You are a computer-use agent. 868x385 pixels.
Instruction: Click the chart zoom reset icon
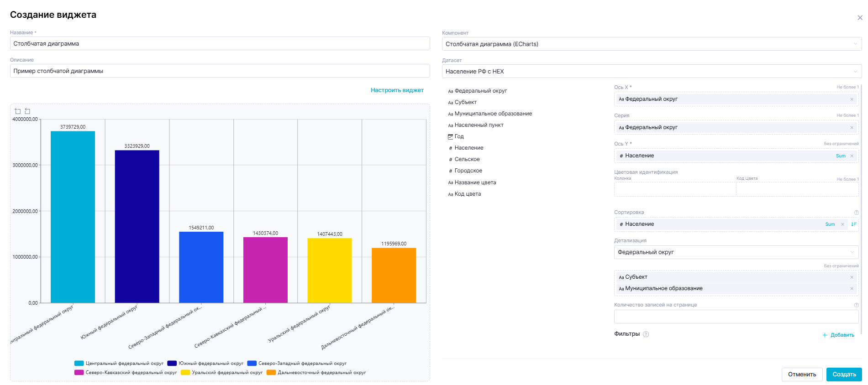pos(27,111)
